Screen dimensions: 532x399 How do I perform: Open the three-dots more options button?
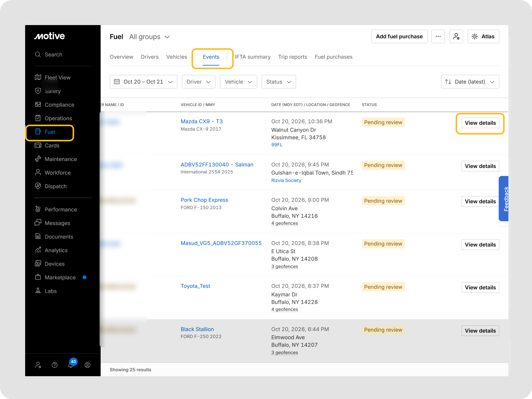[x=438, y=36]
